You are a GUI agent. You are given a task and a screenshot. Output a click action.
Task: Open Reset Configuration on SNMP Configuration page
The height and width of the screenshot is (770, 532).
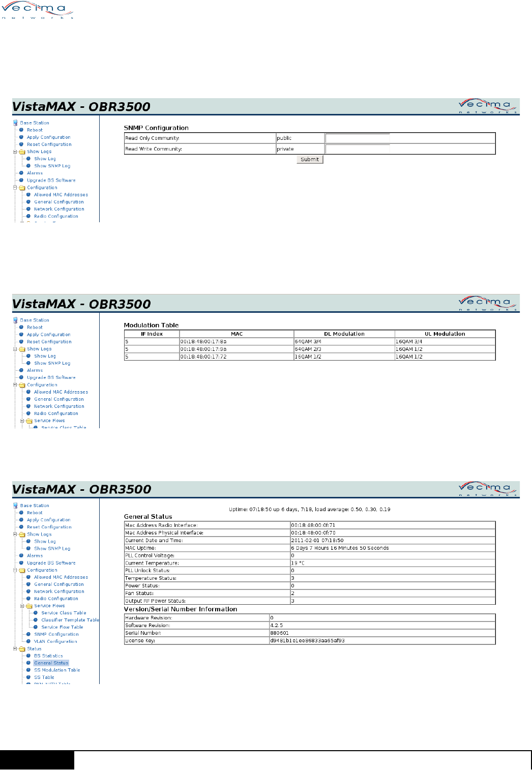click(x=49, y=144)
